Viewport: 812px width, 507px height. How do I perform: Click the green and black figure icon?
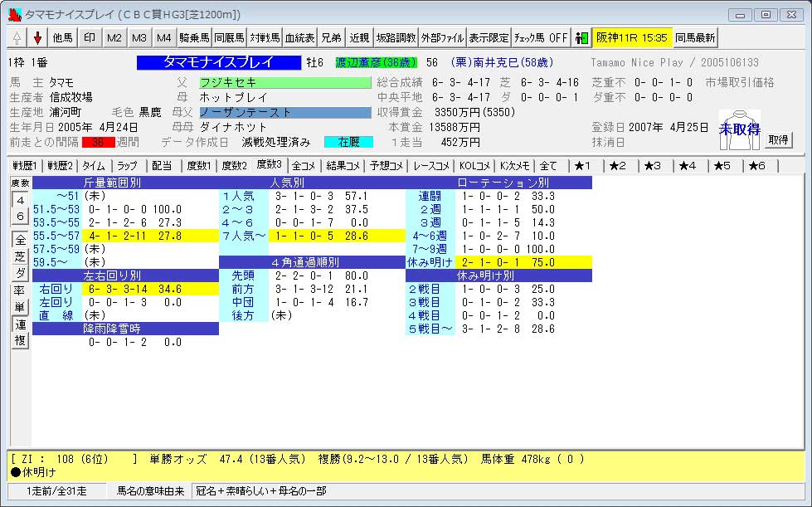(581, 37)
